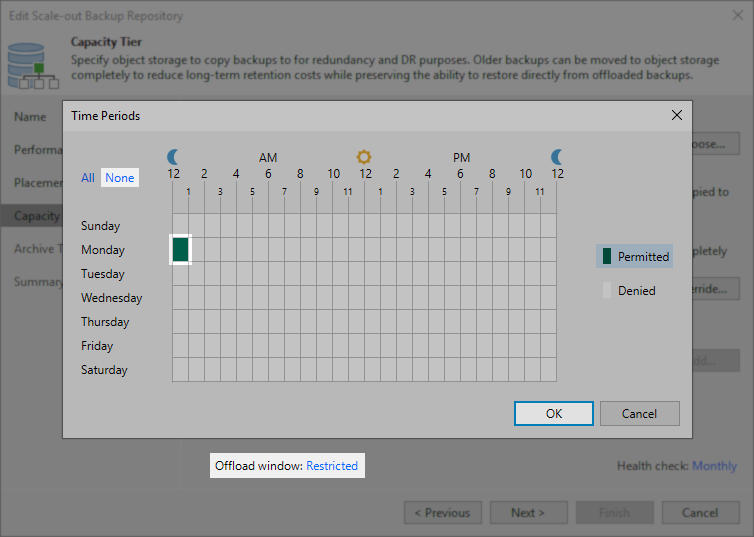Close the Time Periods dialog with X

tap(677, 115)
